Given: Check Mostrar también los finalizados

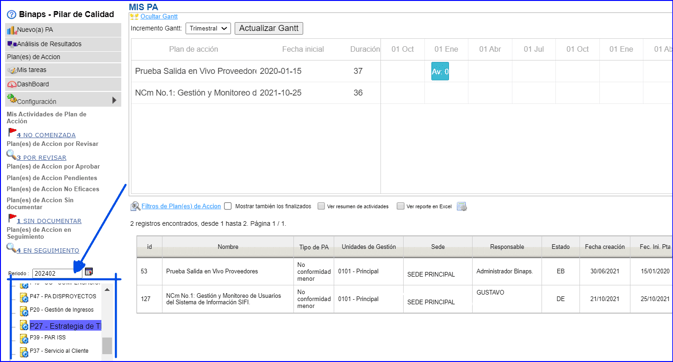Looking at the screenshot, I should (228, 206).
